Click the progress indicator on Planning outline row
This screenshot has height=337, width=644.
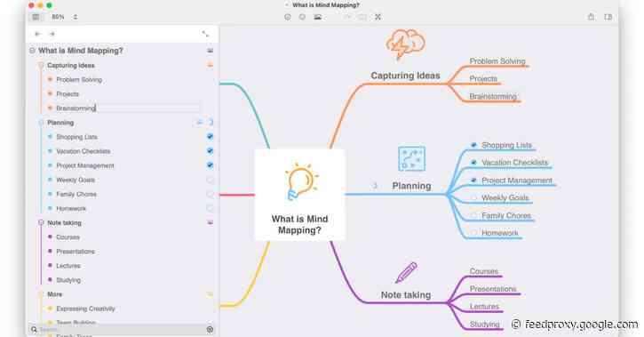[x=211, y=122]
